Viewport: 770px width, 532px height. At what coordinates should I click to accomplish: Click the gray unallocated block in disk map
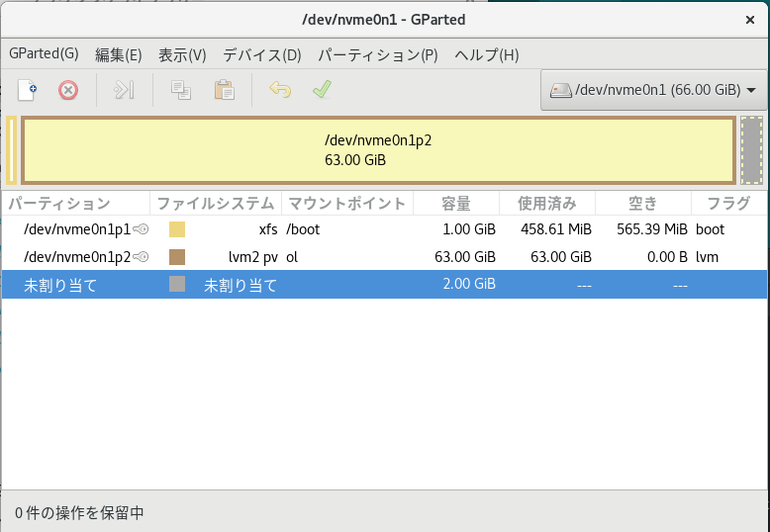(751, 150)
